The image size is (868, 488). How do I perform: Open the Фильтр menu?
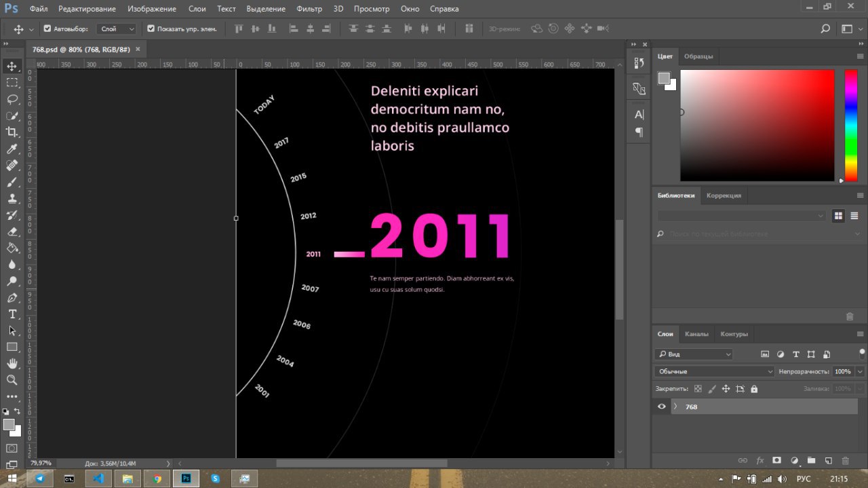(309, 9)
